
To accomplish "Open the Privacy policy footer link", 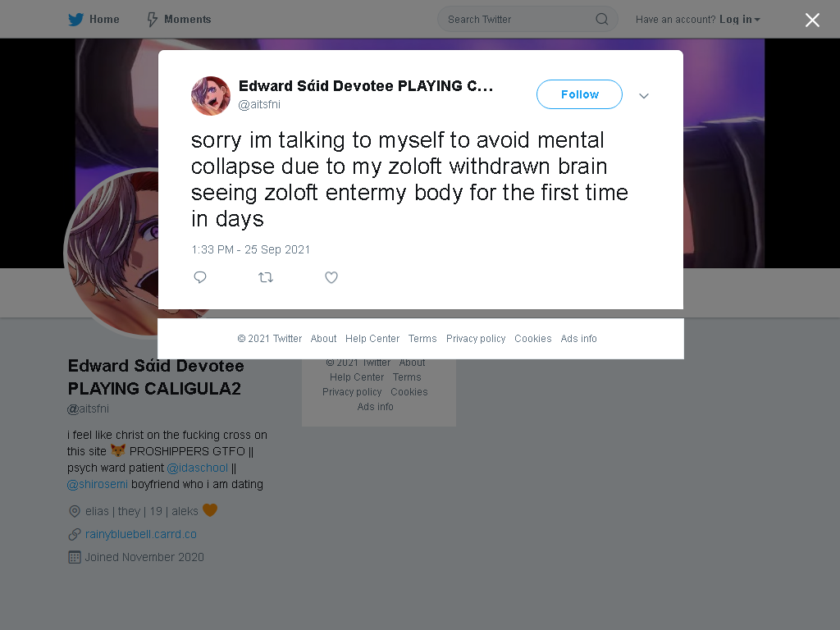I will (476, 339).
